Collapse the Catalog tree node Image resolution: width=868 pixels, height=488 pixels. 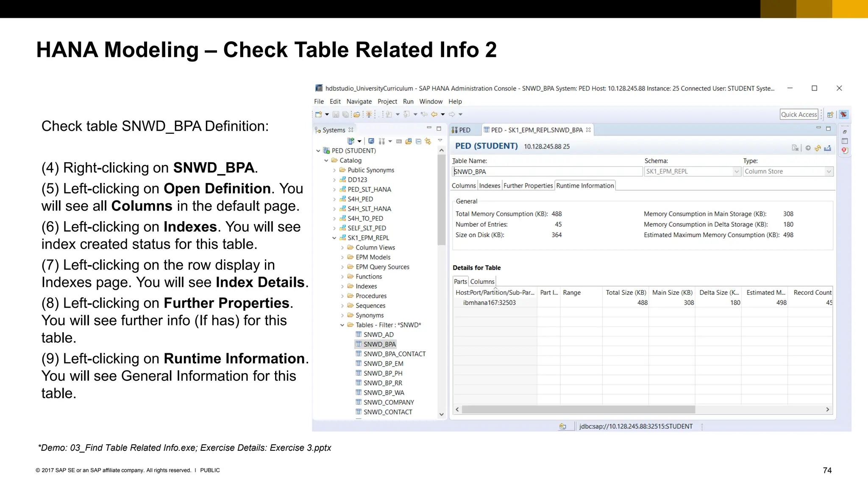326,161
